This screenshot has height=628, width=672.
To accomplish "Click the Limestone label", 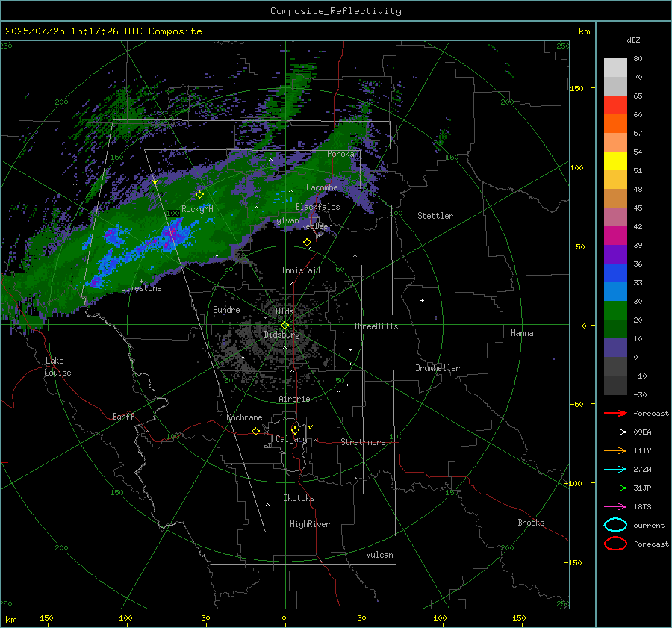I will pos(141,288).
